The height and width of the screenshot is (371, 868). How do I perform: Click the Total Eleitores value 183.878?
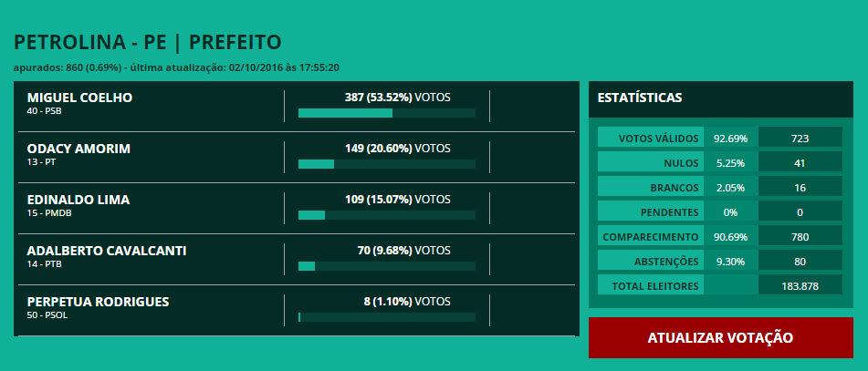pyautogui.click(x=800, y=286)
